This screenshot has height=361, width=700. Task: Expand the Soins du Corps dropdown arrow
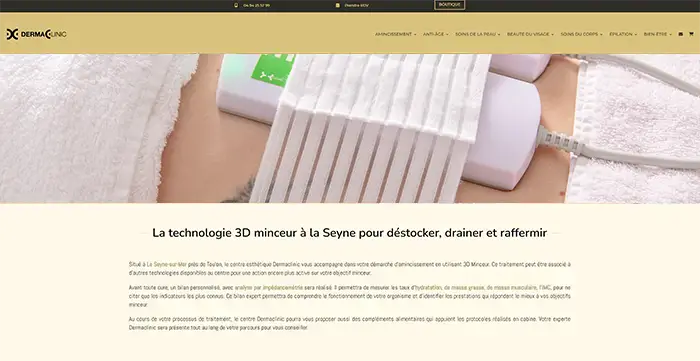pos(601,34)
